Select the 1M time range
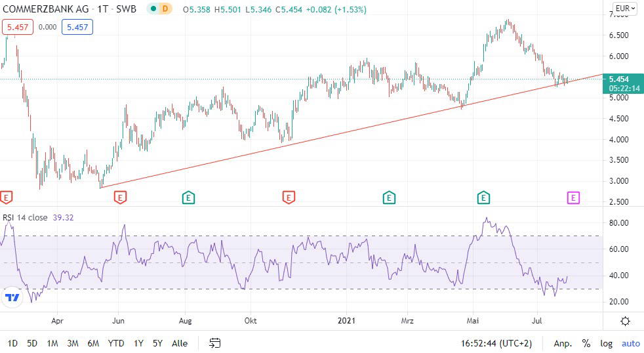 pos(52,343)
